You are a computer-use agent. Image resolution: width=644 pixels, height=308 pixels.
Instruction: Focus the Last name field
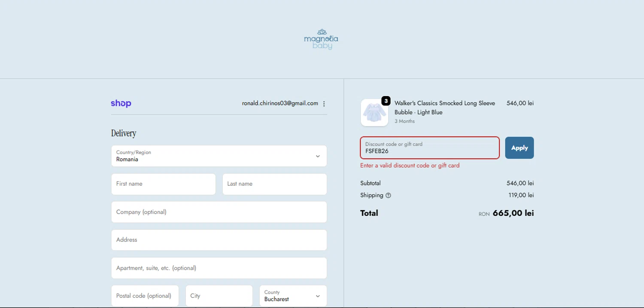tap(275, 184)
